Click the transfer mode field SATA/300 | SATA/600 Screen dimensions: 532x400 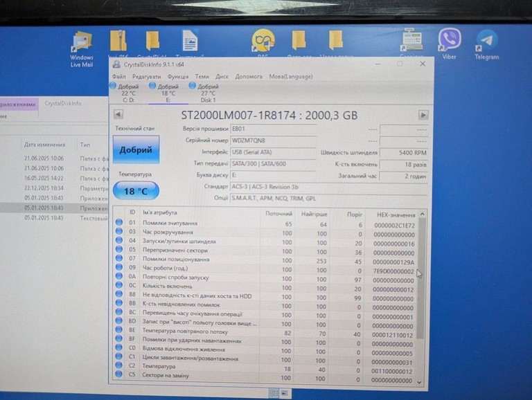(274, 164)
